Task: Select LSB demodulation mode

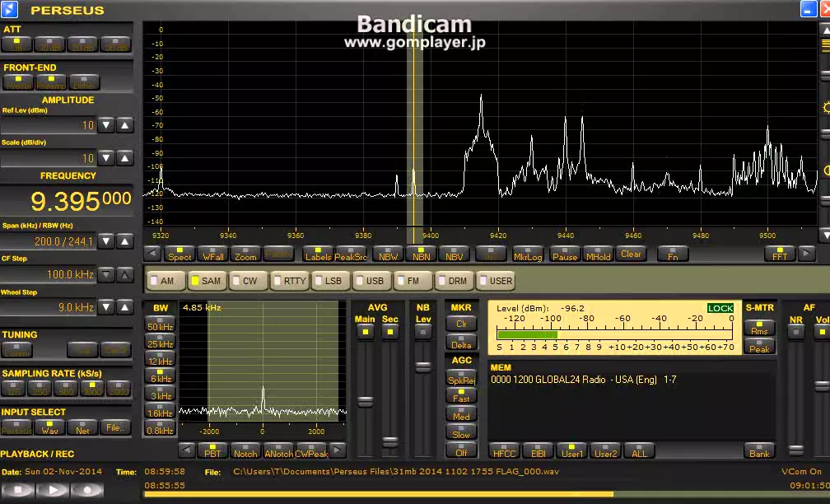Action: [331, 281]
